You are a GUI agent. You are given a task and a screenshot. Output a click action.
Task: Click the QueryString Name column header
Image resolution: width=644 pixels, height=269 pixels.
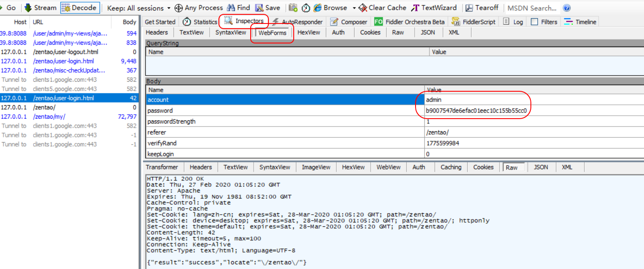click(287, 52)
